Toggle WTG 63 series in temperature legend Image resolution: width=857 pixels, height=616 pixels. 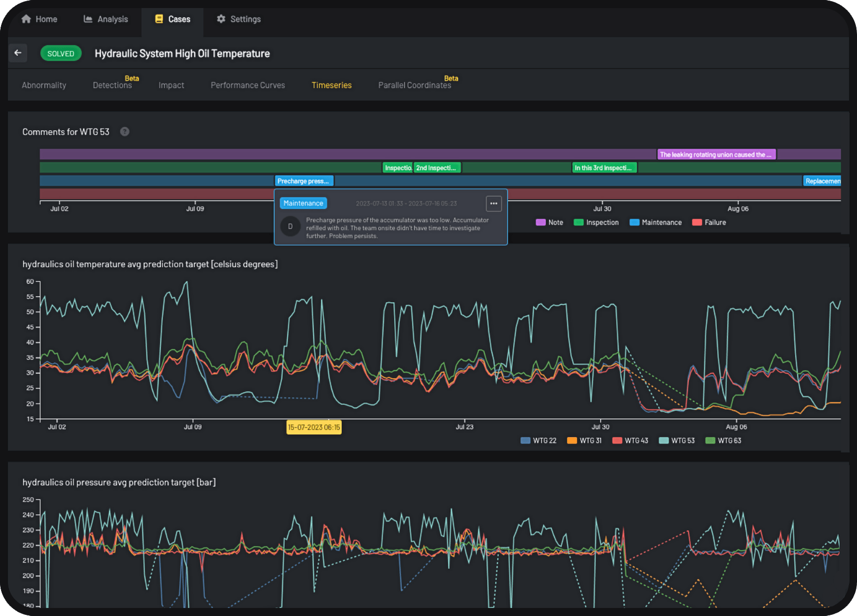[723, 441]
